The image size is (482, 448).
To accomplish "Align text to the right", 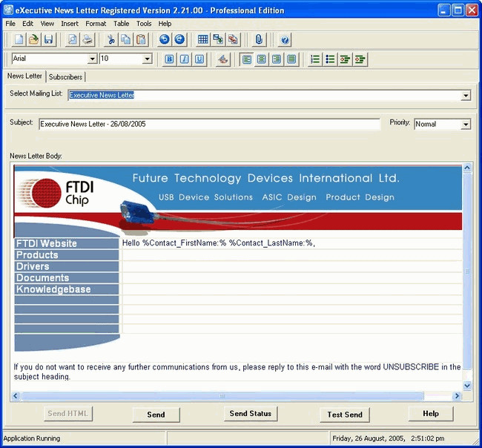I will [x=277, y=59].
